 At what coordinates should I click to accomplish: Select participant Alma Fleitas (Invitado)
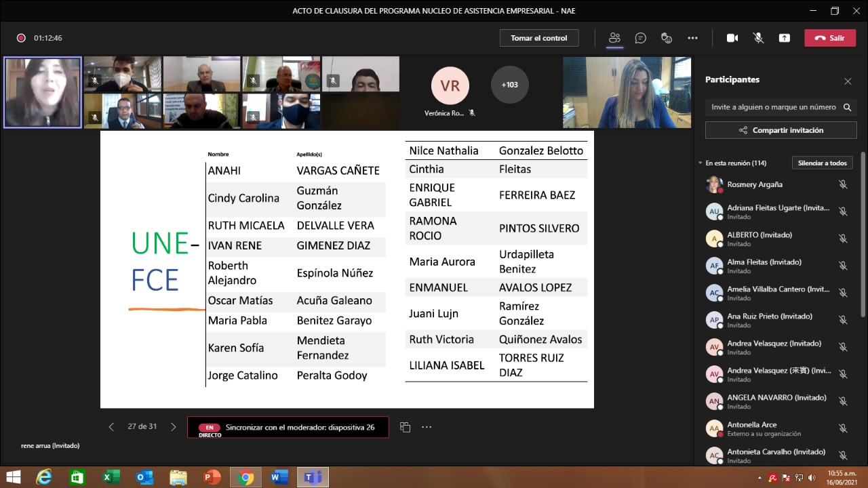[x=778, y=266]
